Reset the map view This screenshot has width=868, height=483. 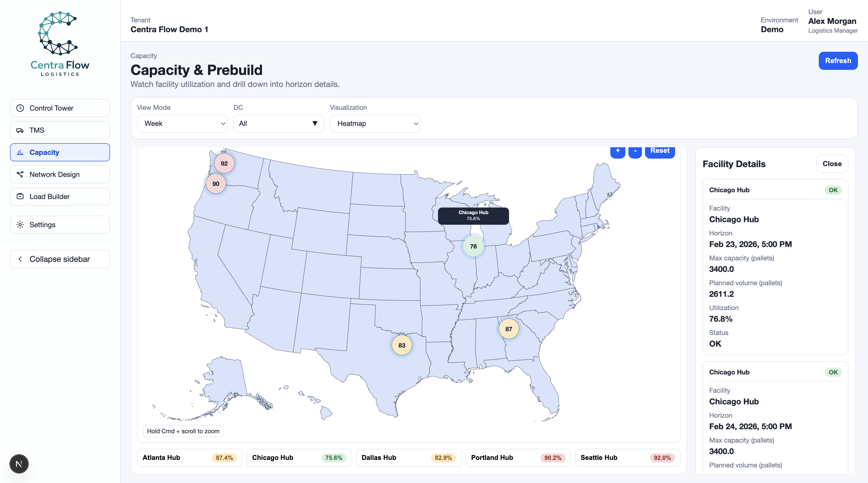pyautogui.click(x=660, y=150)
